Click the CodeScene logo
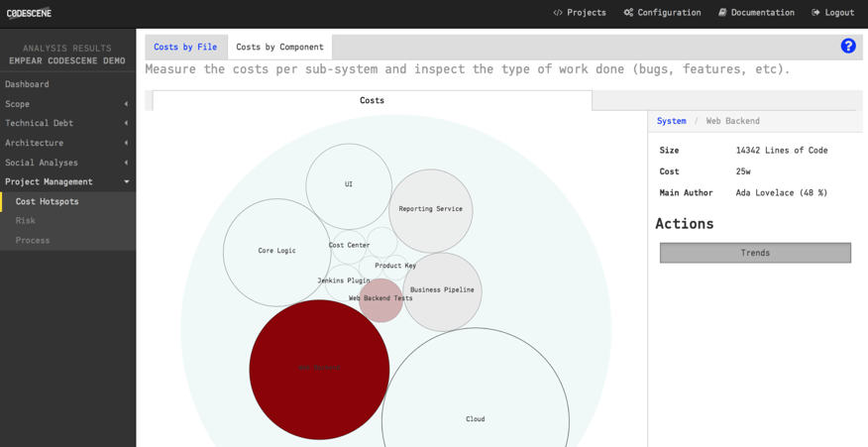868x447 pixels. pos(30,13)
